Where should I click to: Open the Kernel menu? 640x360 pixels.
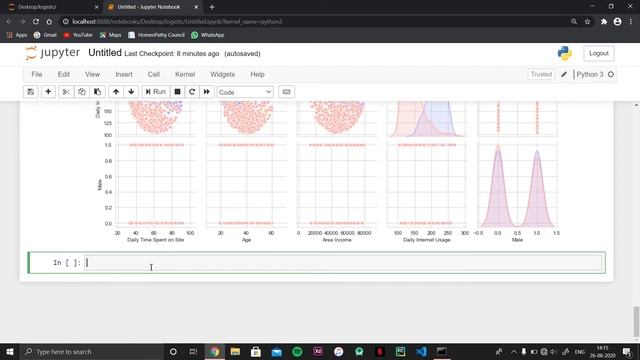pos(185,74)
